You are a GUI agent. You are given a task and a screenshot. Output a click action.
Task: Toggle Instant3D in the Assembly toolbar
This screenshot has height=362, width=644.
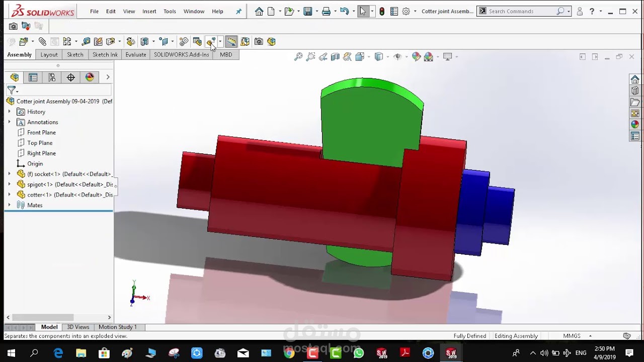(x=231, y=41)
